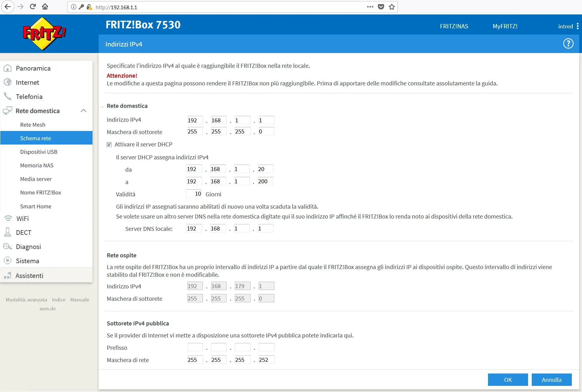This screenshot has height=392, width=582.
Task: Click the intred user name
Action: point(565,26)
